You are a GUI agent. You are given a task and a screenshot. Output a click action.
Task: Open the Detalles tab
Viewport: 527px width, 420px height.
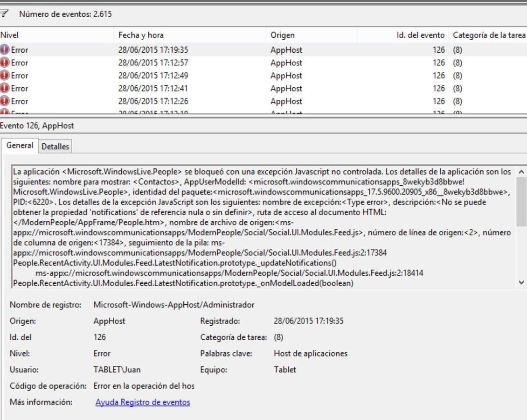tap(55, 147)
